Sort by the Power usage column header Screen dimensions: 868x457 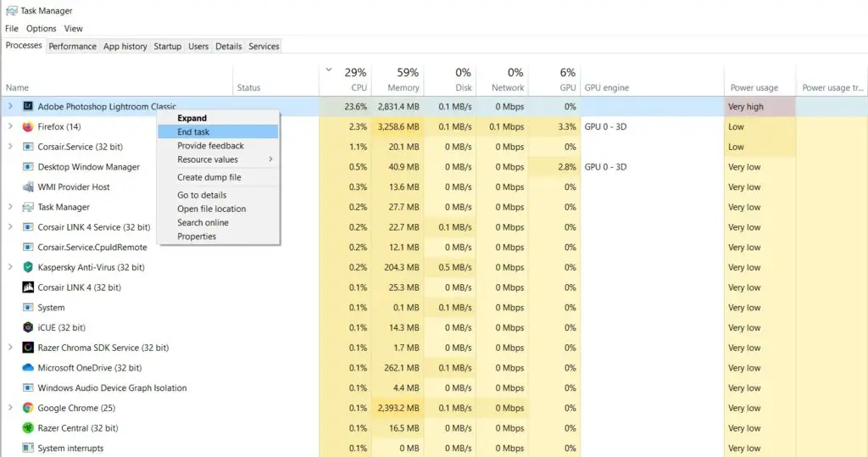click(759, 80)
